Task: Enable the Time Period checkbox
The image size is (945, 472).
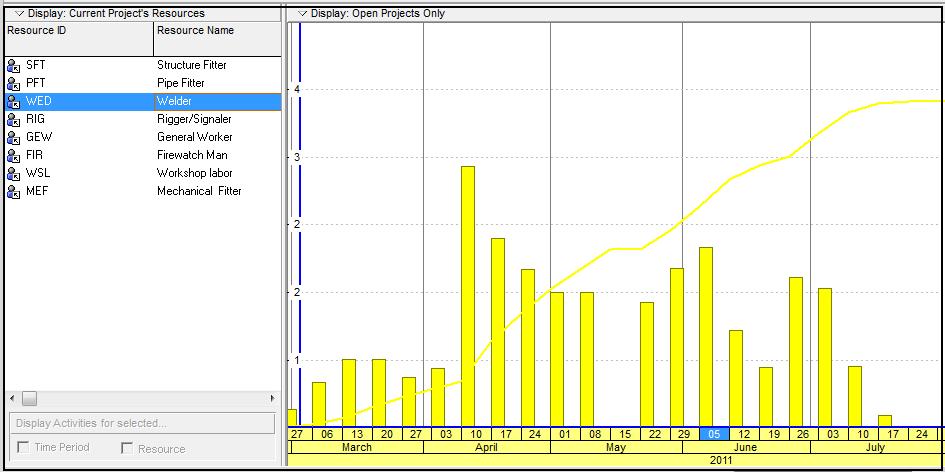Action: click(24, 447)
